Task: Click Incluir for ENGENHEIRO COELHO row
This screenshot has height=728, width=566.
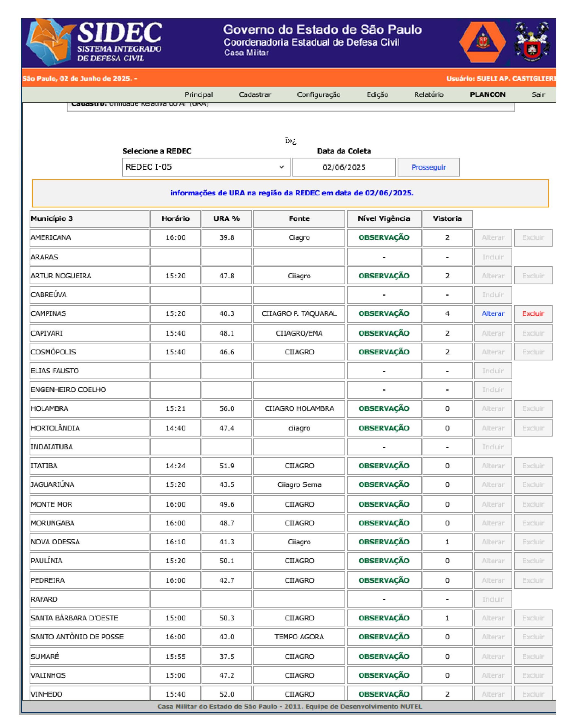Action: click(x=493, y=390)
